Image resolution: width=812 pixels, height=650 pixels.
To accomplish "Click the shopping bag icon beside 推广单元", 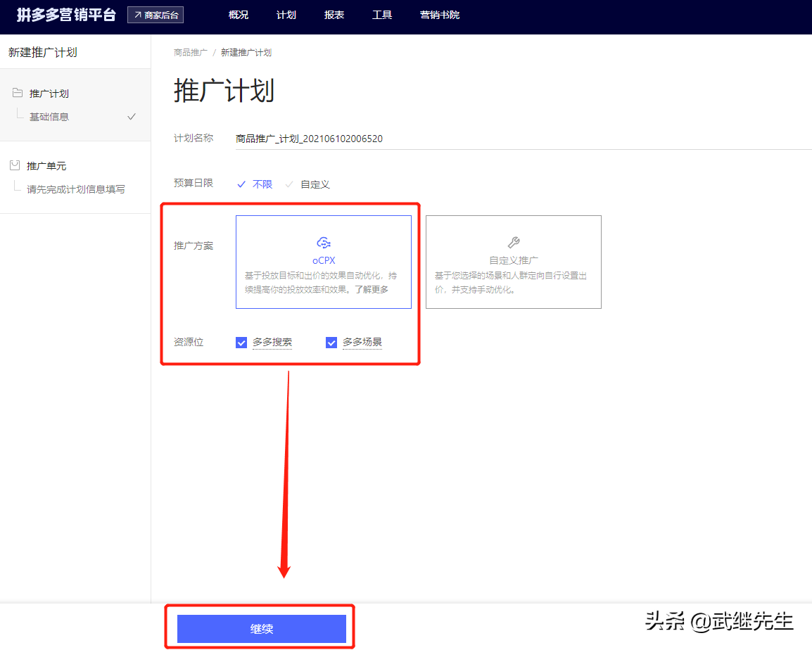I will pyautogui.click(x=15, y=165).
